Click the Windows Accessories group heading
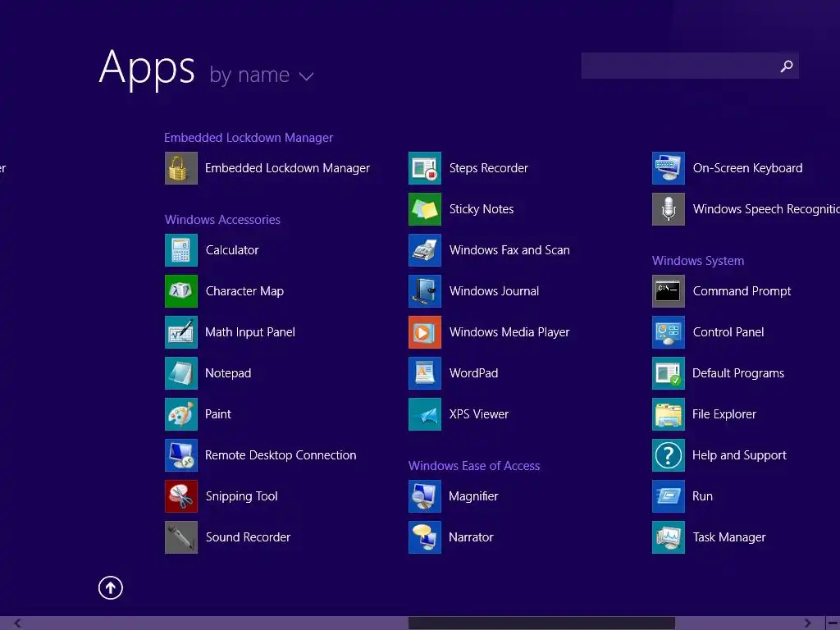Viewport: 840px width, 630px height. (222, 220)
